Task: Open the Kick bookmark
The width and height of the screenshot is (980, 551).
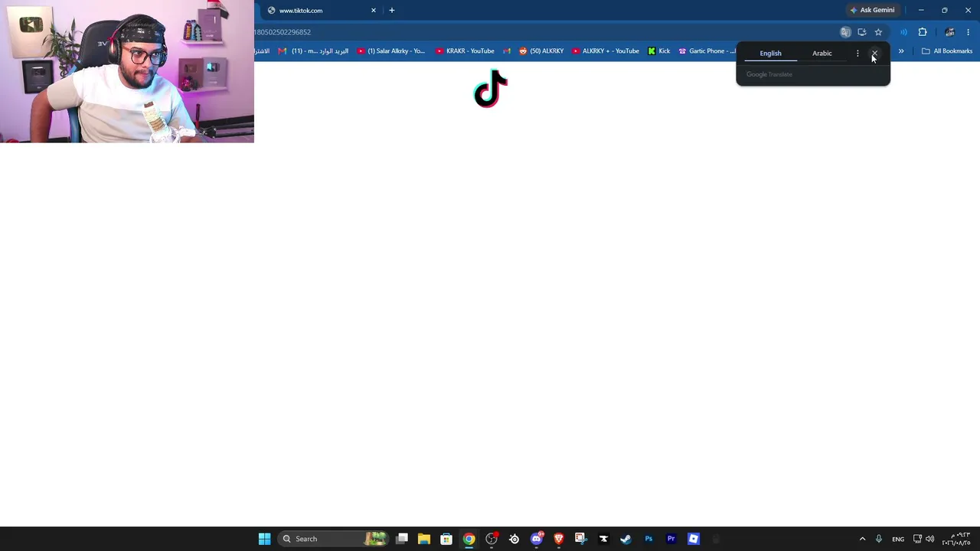Action: 658,51
